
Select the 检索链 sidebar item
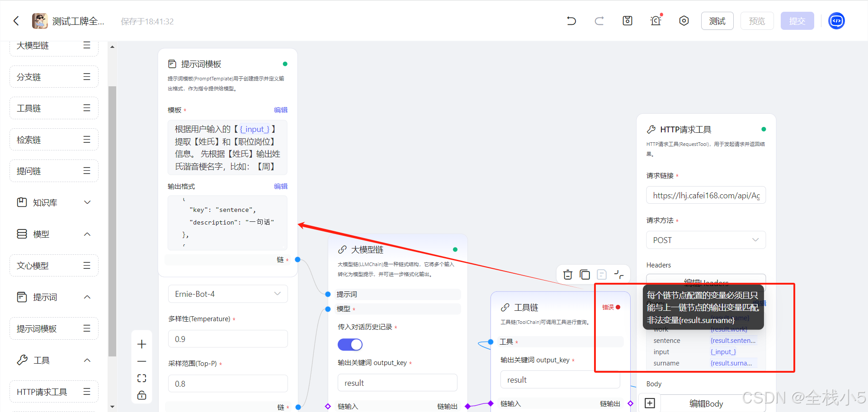[x=54, y=140]
